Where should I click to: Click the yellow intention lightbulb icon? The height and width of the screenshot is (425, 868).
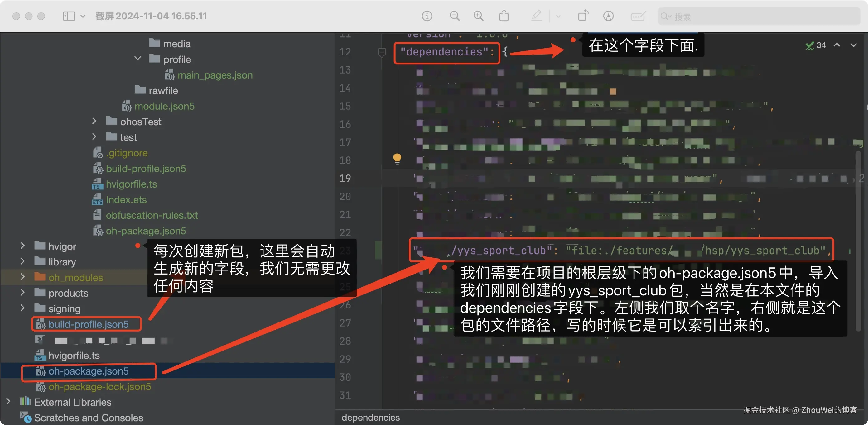pos(397,158)
